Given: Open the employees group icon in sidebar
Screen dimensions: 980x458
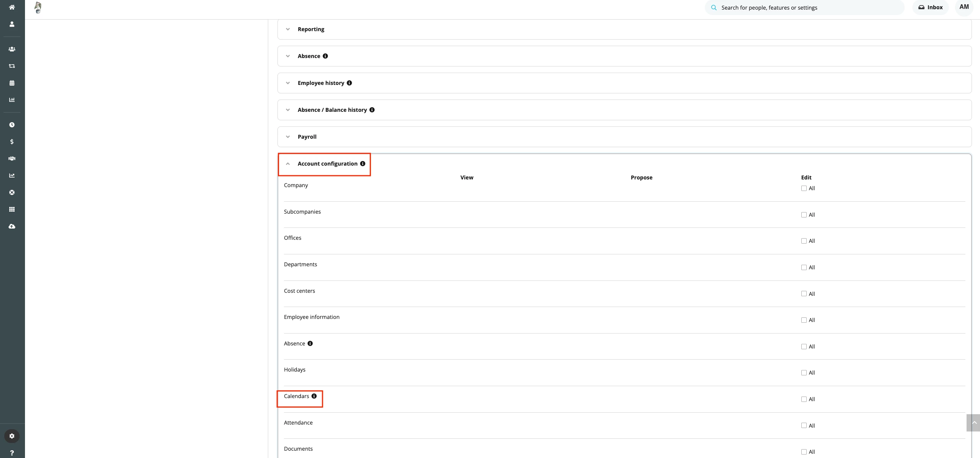Looking at the screenshot, I should click(x=12, y=49).
